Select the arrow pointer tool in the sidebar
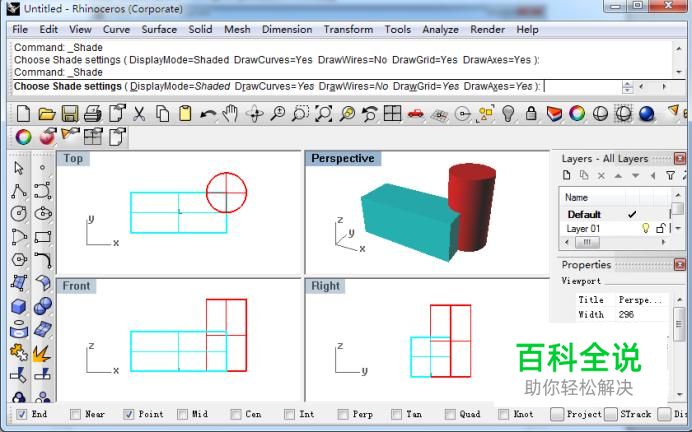The width and height of the screenshot is (692, 432). [x=19, y=168]
